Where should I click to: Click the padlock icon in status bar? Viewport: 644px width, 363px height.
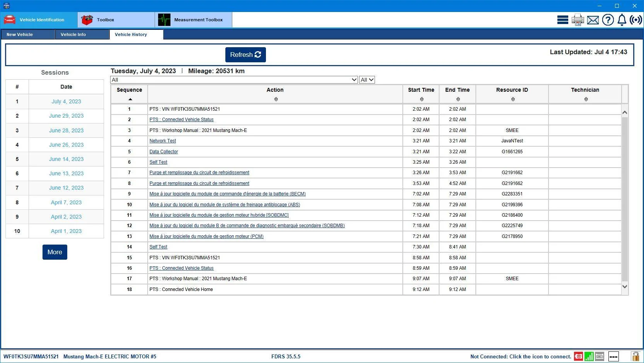(635, 356)
